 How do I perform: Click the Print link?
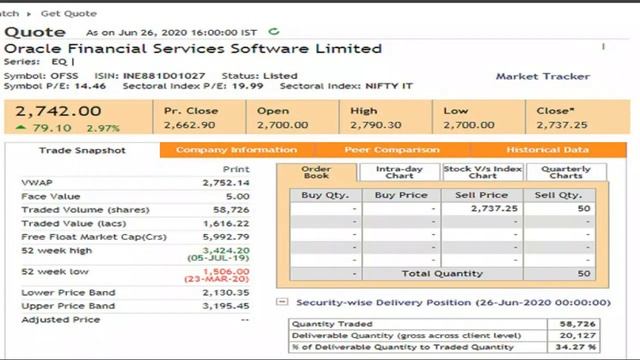(236, 169)
